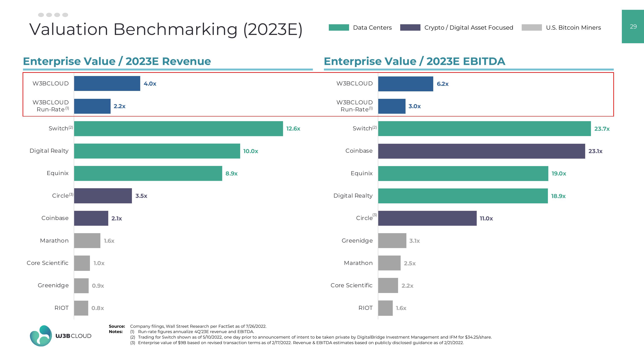Select the 'U.S. Bitcoin Miners' legend label
This screenshot has height=362, width=644.
[x=573, y=27]
